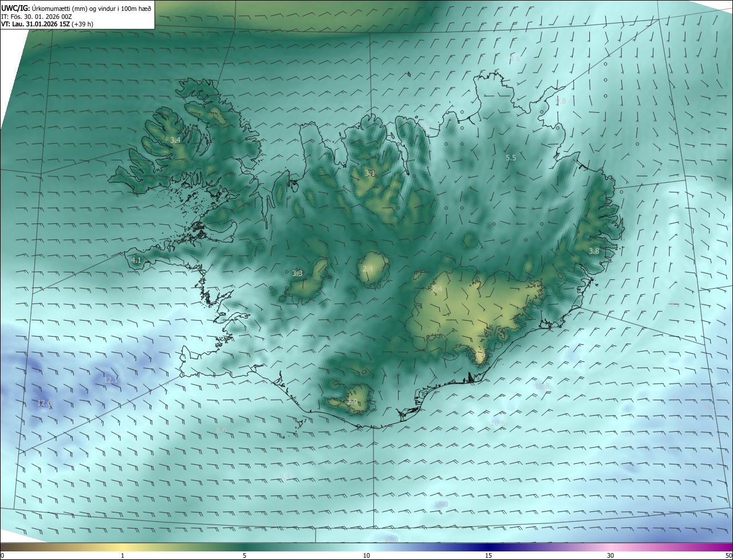Click the 10 tick label on the color scale

pyautogui.click(x=366, y=555)
